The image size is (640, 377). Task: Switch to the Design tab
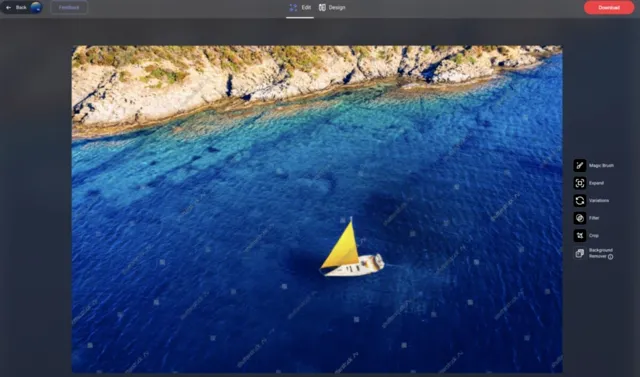point(332,7)
